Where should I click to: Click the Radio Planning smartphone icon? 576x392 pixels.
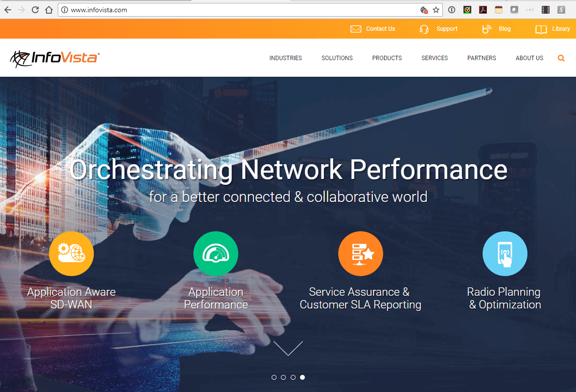[505, 254]
